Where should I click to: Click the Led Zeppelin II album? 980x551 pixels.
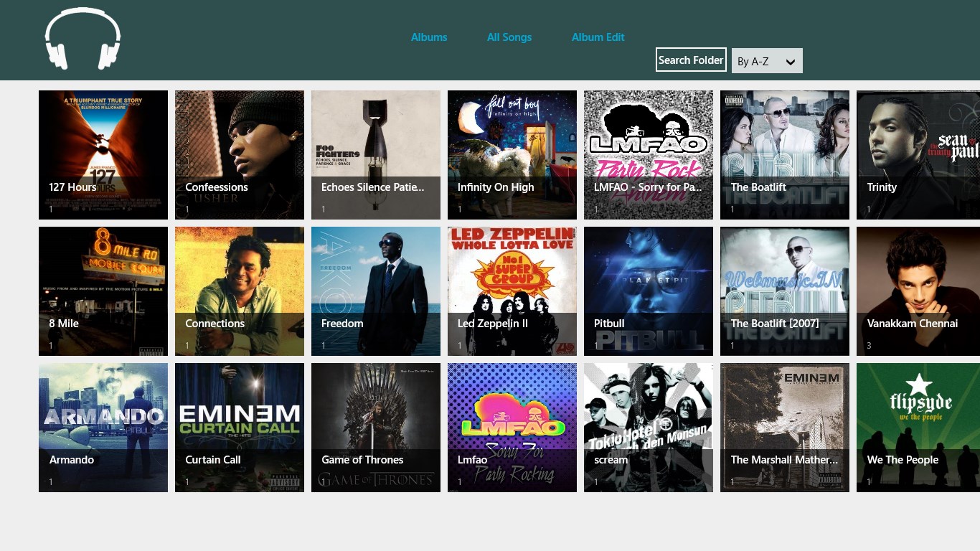(x=512, y=291)
